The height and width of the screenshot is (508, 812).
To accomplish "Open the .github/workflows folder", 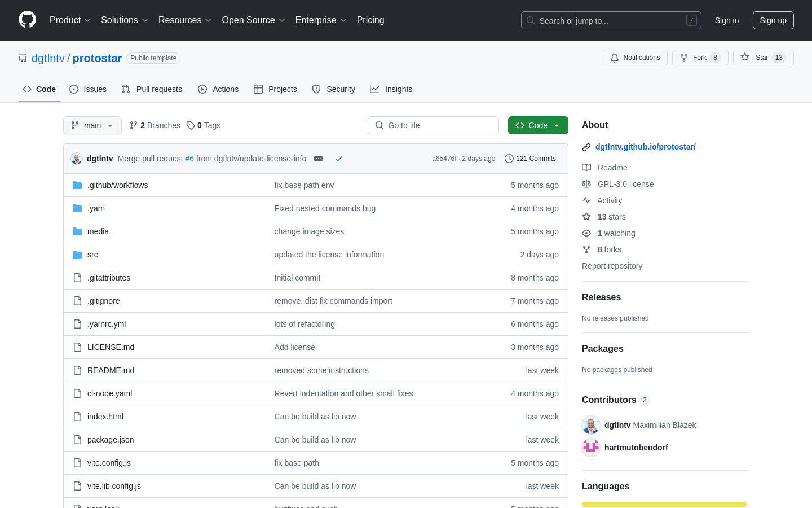I will (x=117, y=185).
